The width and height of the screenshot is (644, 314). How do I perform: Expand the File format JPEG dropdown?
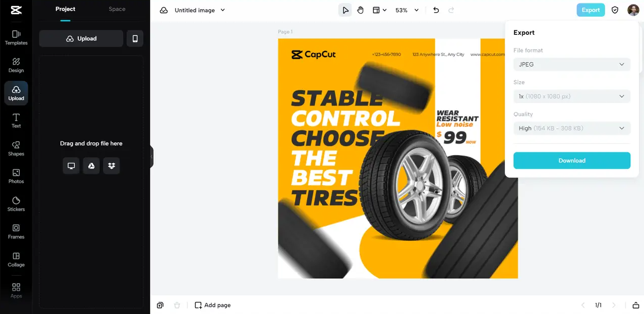[x=572, y=65]
